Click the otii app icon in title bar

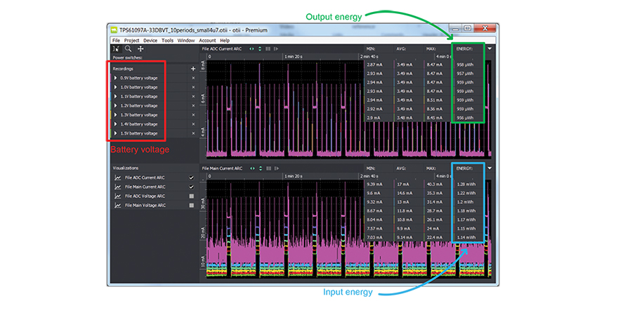[114, 30]
